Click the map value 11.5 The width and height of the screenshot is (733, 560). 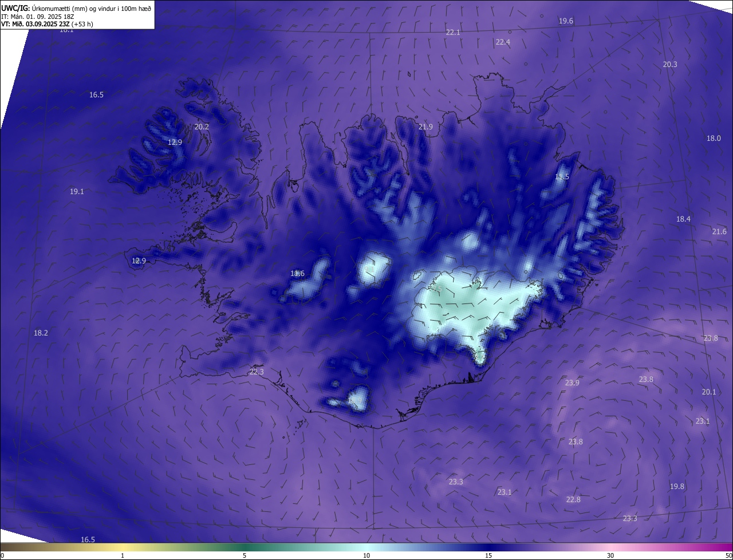click(x=562, y=177)
